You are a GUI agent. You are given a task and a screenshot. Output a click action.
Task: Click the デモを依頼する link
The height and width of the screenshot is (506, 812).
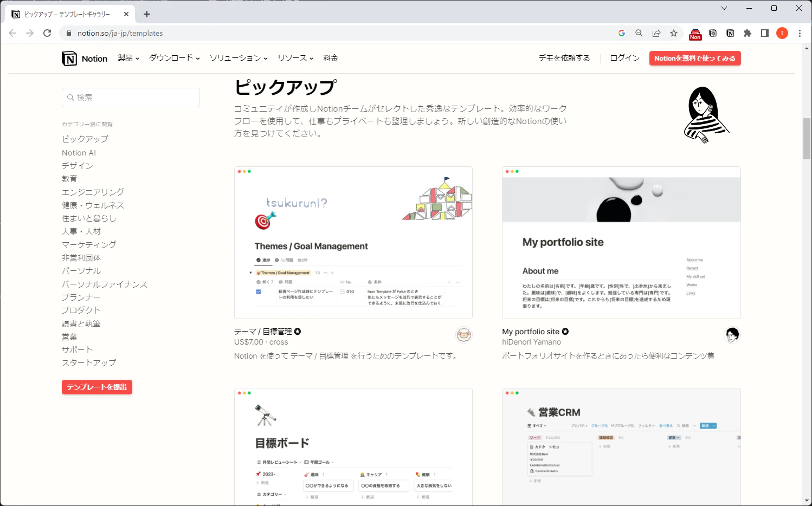564,58
